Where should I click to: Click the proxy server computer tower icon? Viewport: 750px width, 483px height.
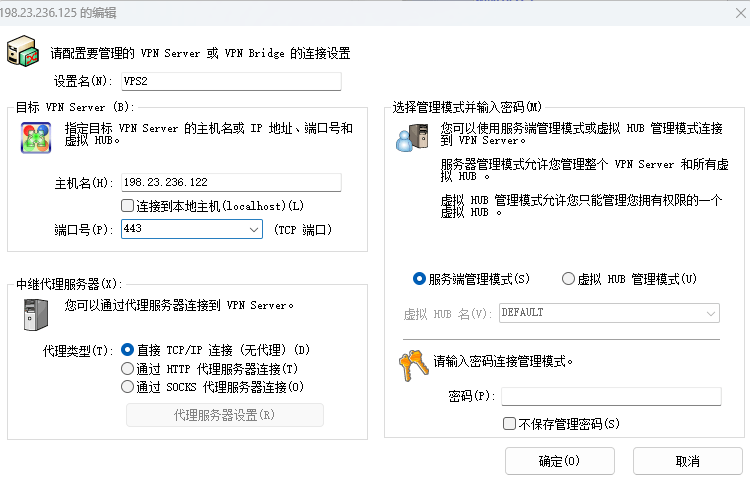[x=36, y=314]
